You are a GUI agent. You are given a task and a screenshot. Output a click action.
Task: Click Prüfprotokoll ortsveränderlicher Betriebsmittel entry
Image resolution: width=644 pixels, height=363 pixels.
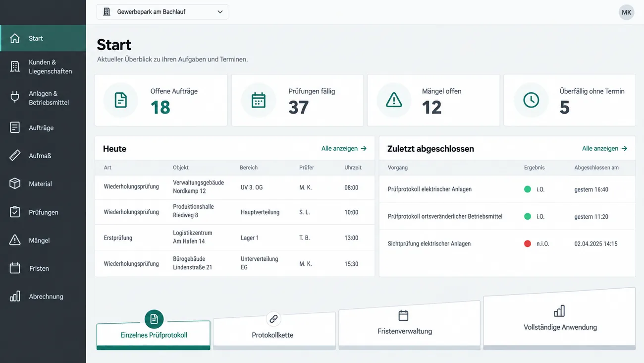pyautogui.click(x=445, y=216)
